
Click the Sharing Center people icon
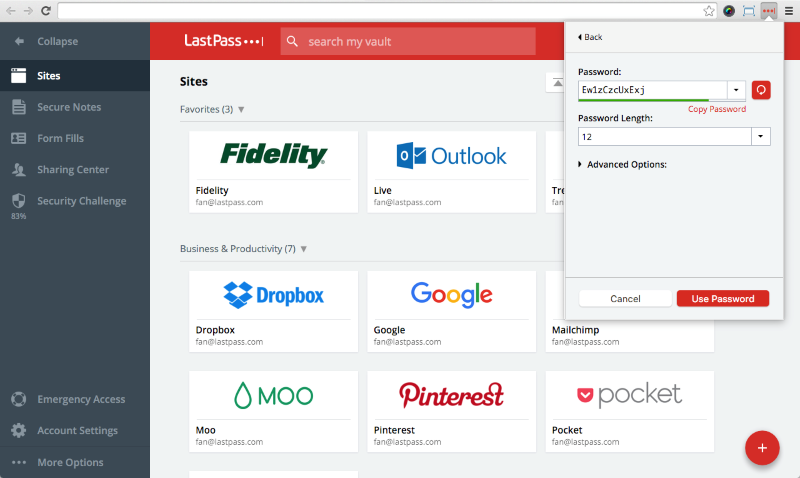coord(19,169)
